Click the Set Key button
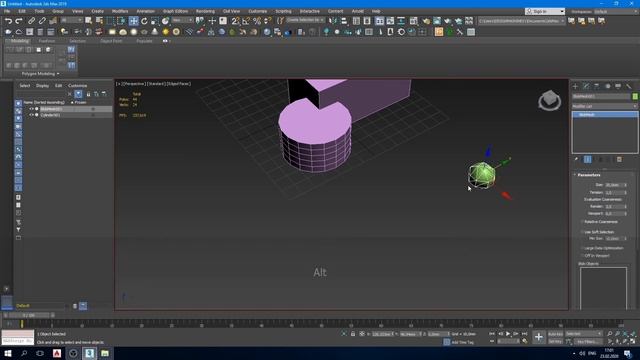The image size is (640, 360). click(x=555, y=341)
